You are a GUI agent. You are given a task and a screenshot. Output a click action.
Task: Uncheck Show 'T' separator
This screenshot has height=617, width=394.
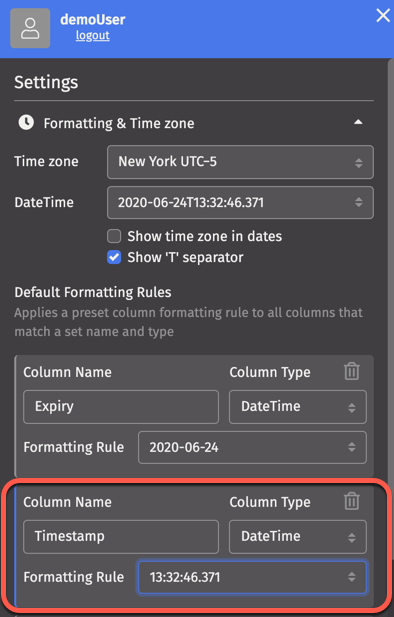click(114, 257)
